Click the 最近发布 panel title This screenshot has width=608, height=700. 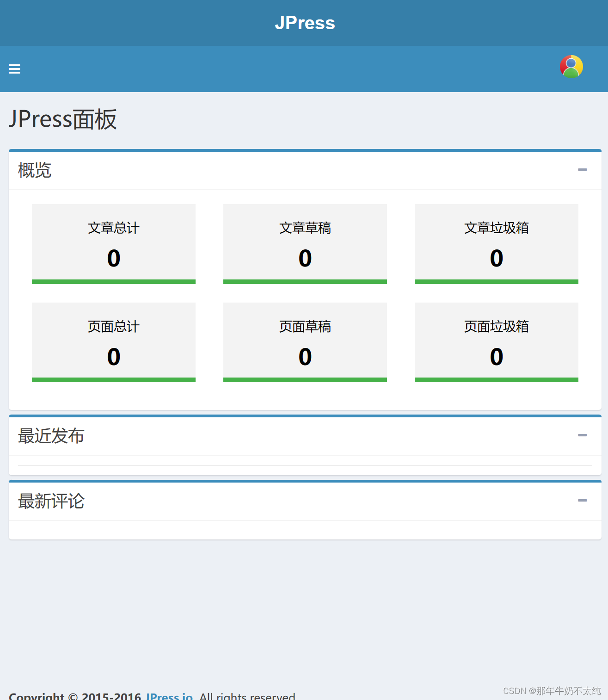(51, 436)
